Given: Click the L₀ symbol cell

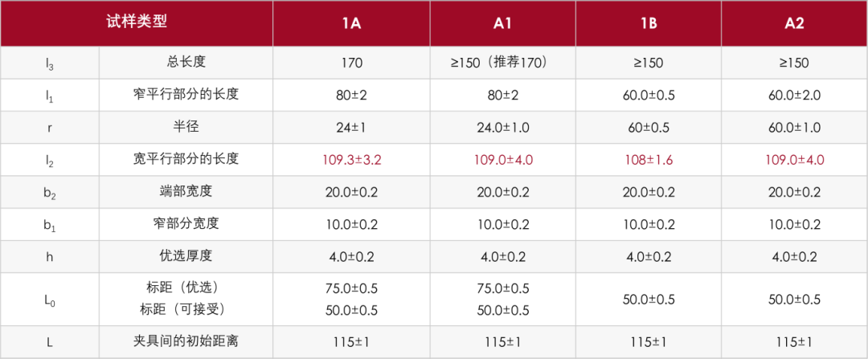Looking at the screenshot, I should (x=50, y=300).
